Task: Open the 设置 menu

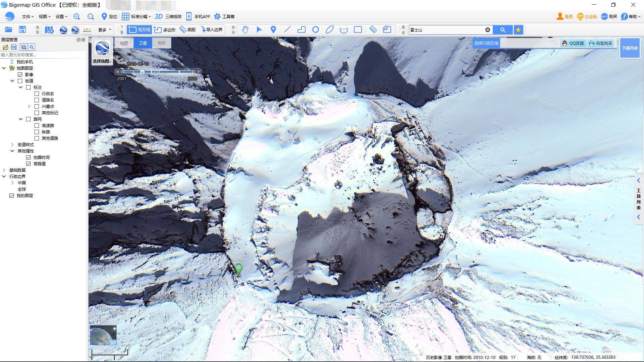Action: pyautogui.click(x=61, y=16)
